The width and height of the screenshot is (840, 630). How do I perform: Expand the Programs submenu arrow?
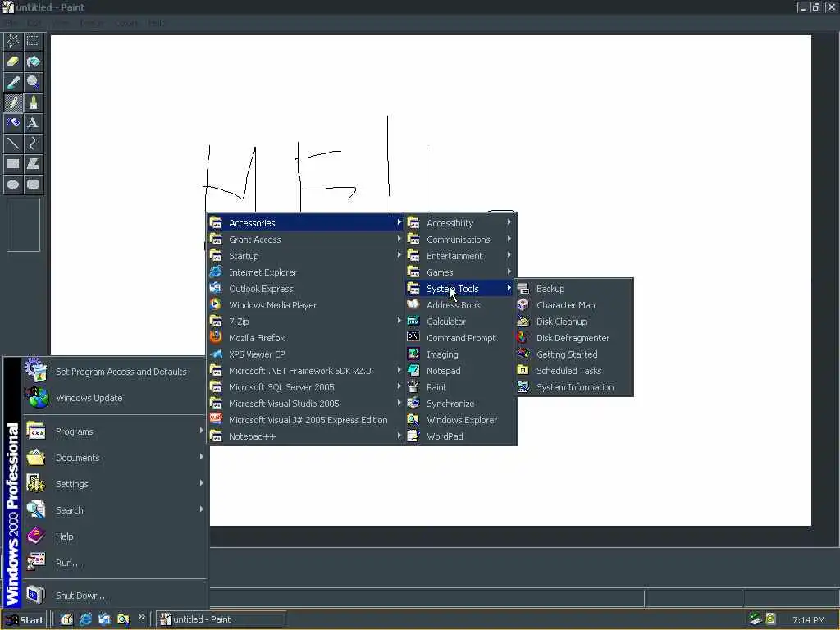[202, 430]
